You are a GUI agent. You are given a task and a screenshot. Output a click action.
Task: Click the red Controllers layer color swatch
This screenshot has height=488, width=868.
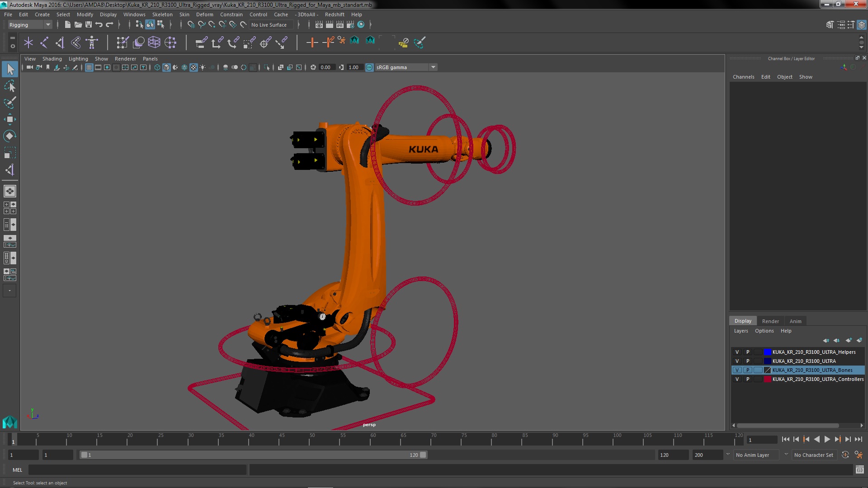(x=767, y=379)
